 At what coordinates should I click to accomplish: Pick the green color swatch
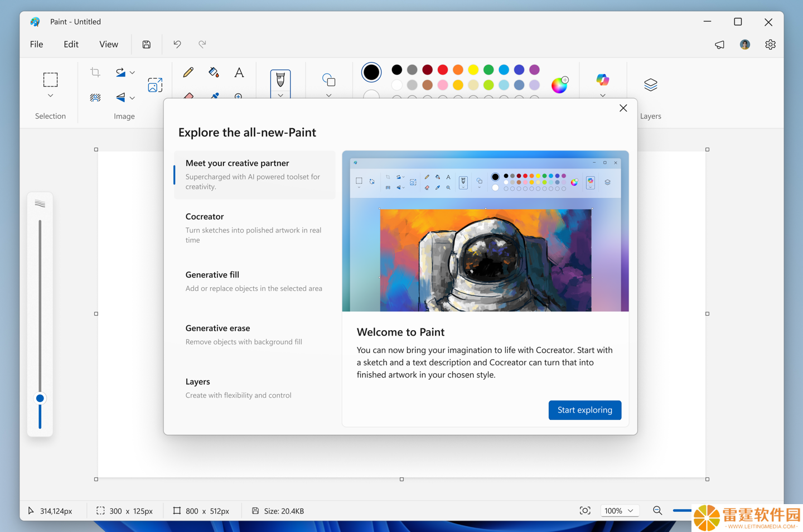click(x=488, y=70)
